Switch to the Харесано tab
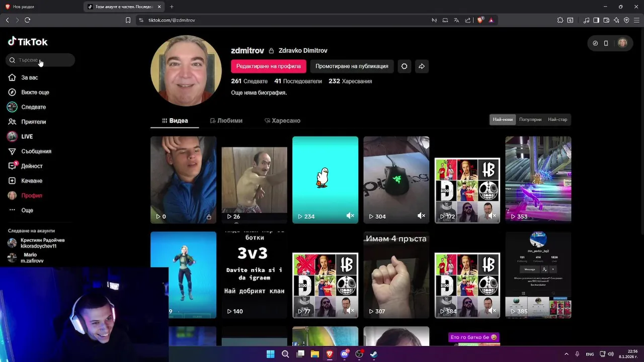 coord(282,121)
